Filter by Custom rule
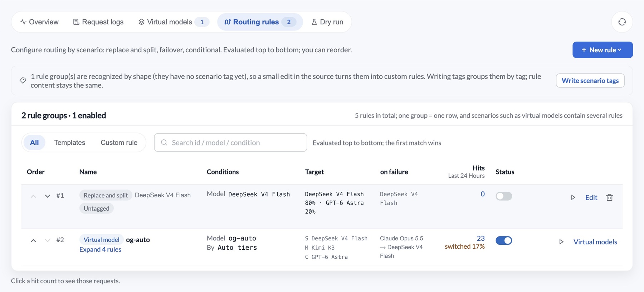This screenshot has width=644, height=292. pyautogui.click(x=119, y=143)
